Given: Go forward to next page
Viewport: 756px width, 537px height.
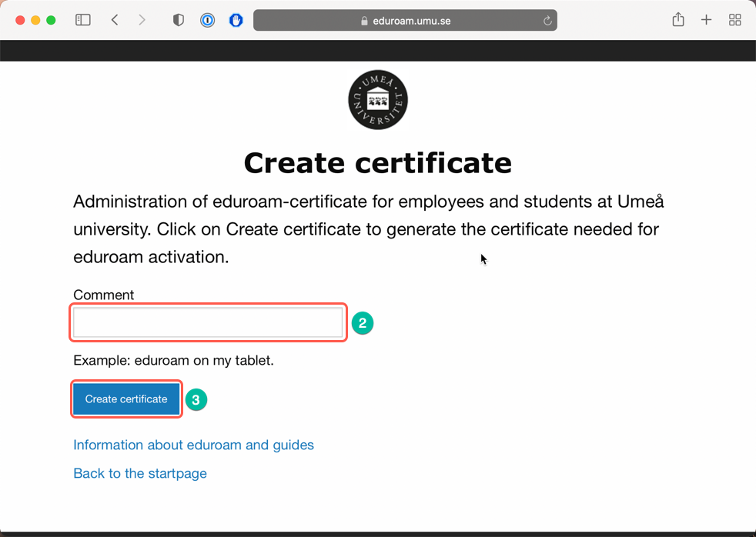Looking at the screenshot, I should coord(142,20).
